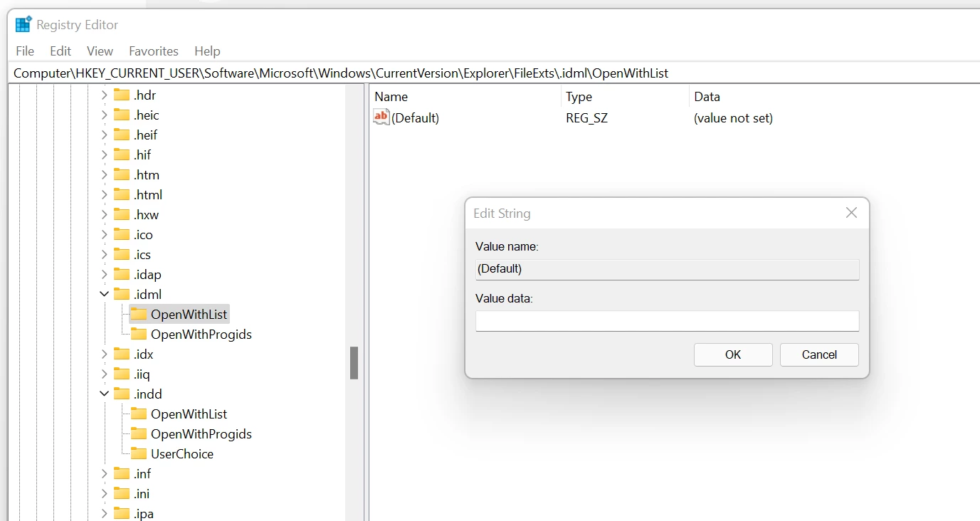The image size is (980, 521).
Task: Click the tree pane vertical scrollbar thumb
Action: (354, 363)
